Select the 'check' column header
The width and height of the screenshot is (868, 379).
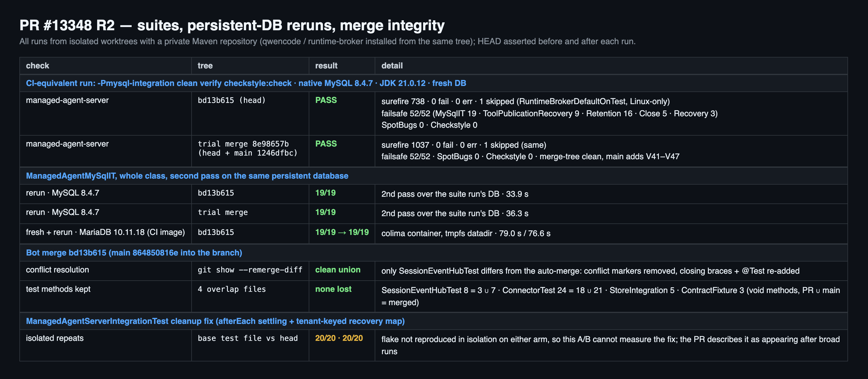pyautogui.click(x=38, y=66)
